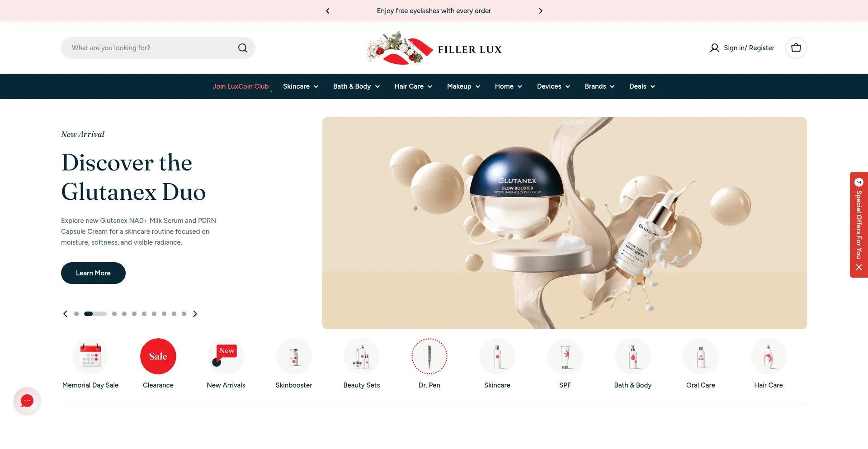
Task: Click the Filler Lux logo
Action: point(434,48)
